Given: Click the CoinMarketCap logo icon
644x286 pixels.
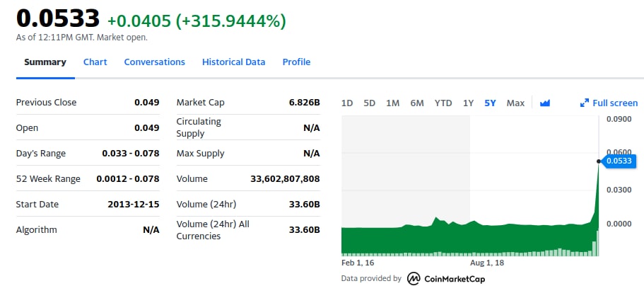Looking at the screenshot, I should point(414,279).
